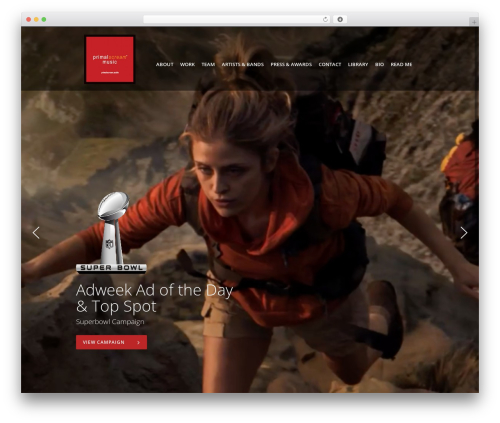Open the CONTACT page
Viewport: 500px width, 423px height.
[x=330, y=64]
